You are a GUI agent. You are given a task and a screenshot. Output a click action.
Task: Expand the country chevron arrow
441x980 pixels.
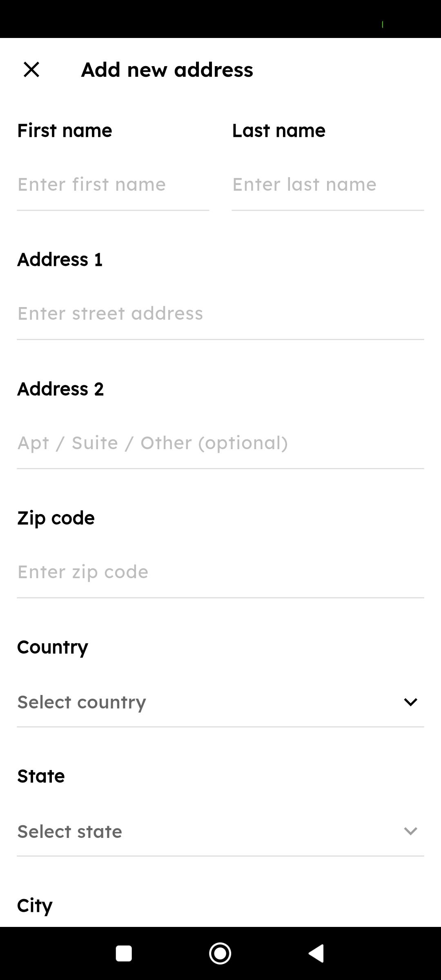[x=410, y=702]
